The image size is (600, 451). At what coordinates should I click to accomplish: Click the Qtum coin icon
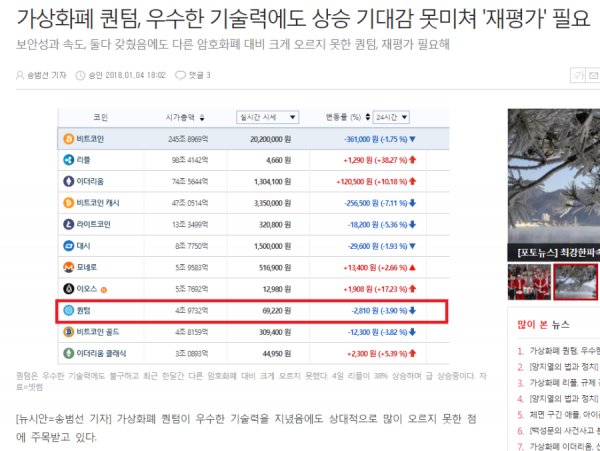pos(68,310)
